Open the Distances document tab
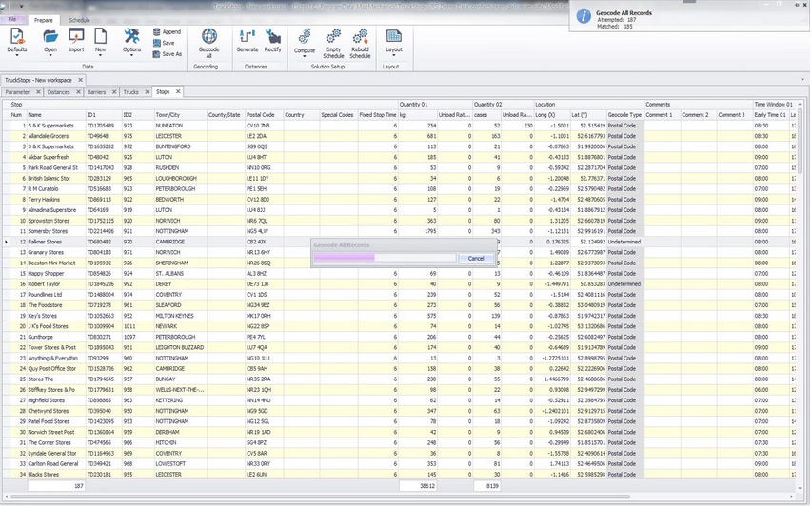 pyautogui.click(x=59, y=92)
